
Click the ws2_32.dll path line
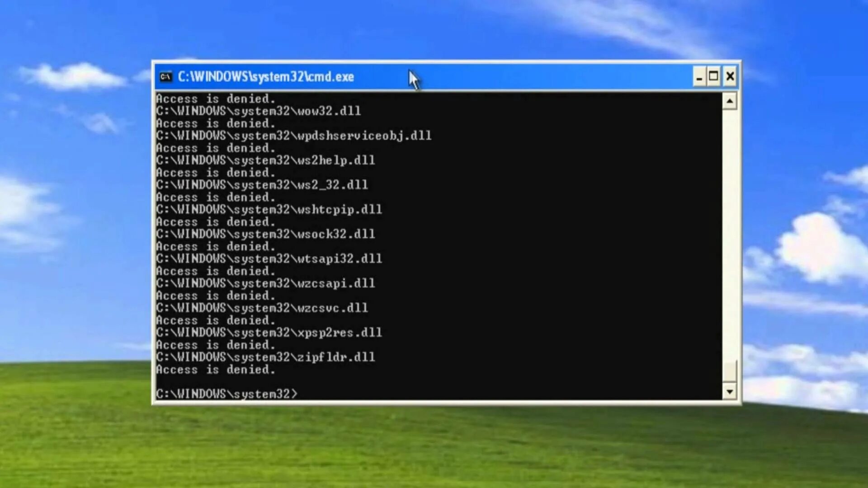pos(262,185)
